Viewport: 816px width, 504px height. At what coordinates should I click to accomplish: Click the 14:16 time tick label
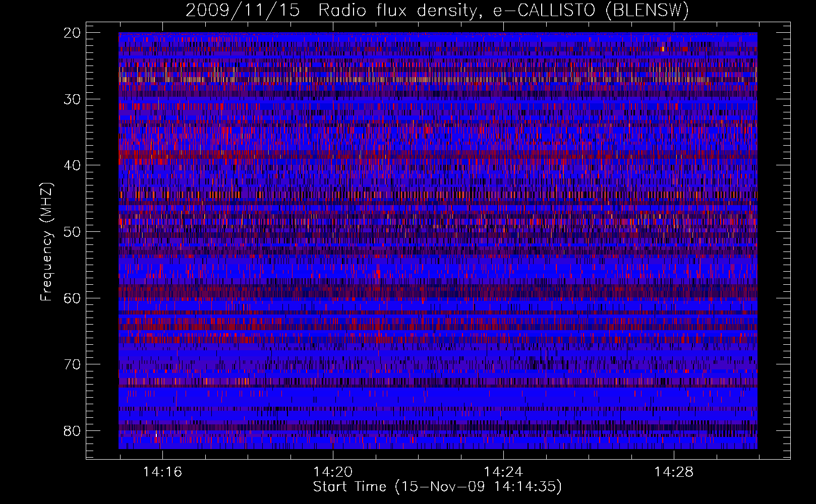pyautogui.click(x=162, y=472)
